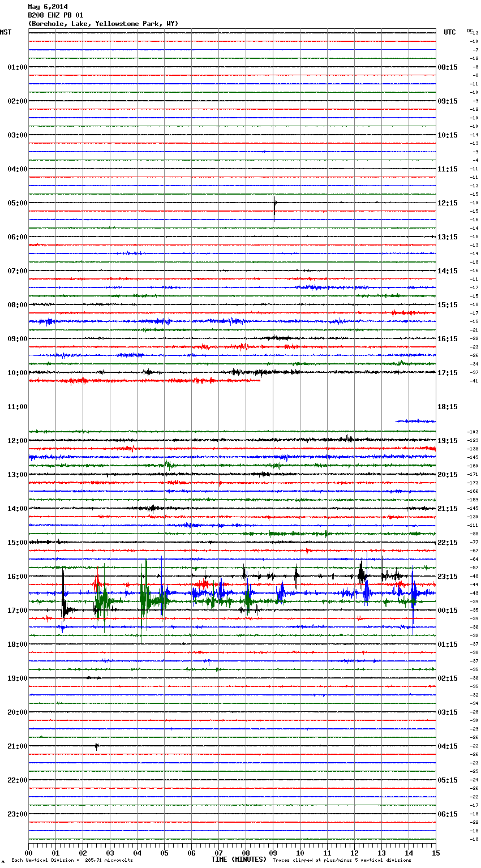Screen dimensions: 481x868
Task: Select the 16:15 UTC row label
Action: [x=448, y=339]
